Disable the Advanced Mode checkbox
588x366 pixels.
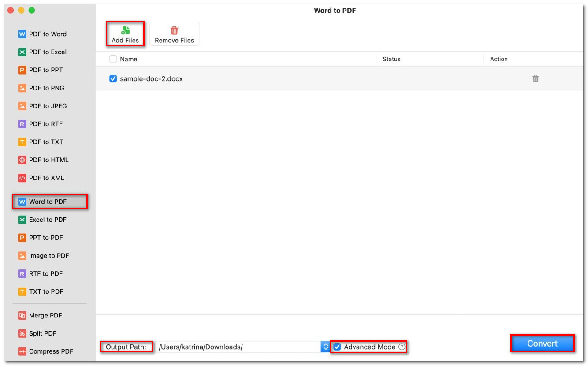(337, 347)
